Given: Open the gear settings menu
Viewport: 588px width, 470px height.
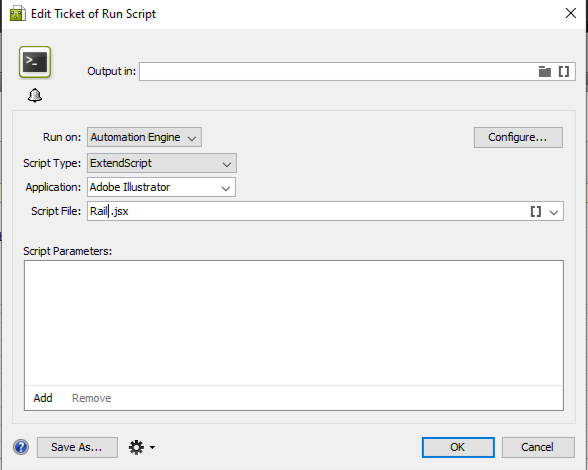Looking at the screenshot, I should pyautogui.click(x=142, y=447).
